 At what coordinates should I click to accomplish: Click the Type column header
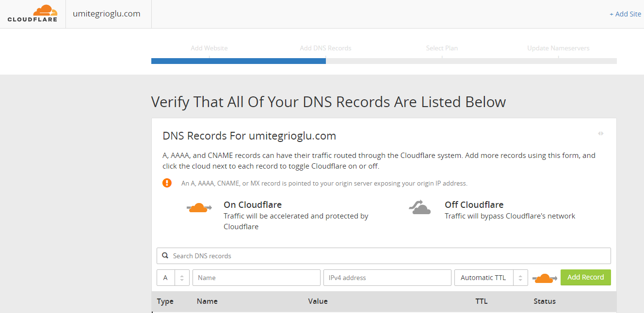[x=165, y=301]
